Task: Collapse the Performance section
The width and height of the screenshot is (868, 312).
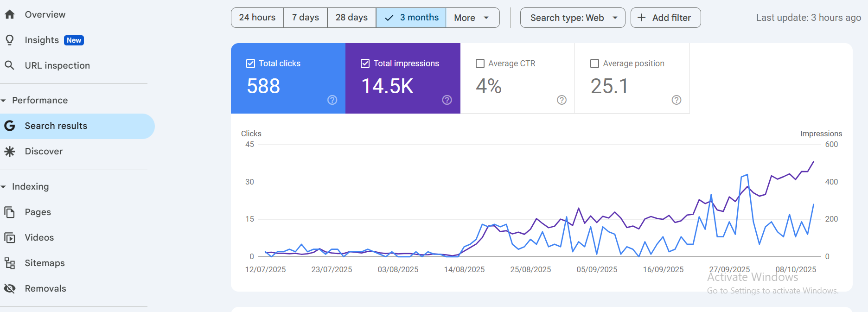Action: coord(4,101)
